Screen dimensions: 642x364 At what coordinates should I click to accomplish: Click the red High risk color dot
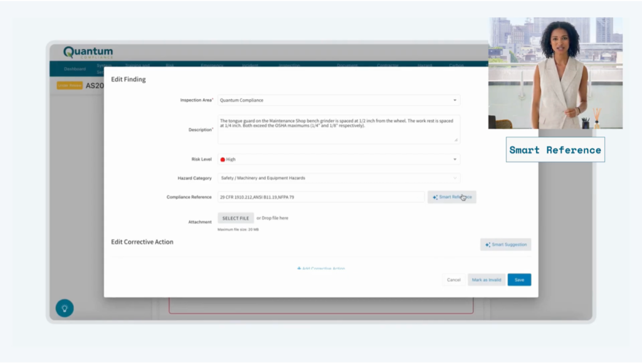click(x=223, y=160)
